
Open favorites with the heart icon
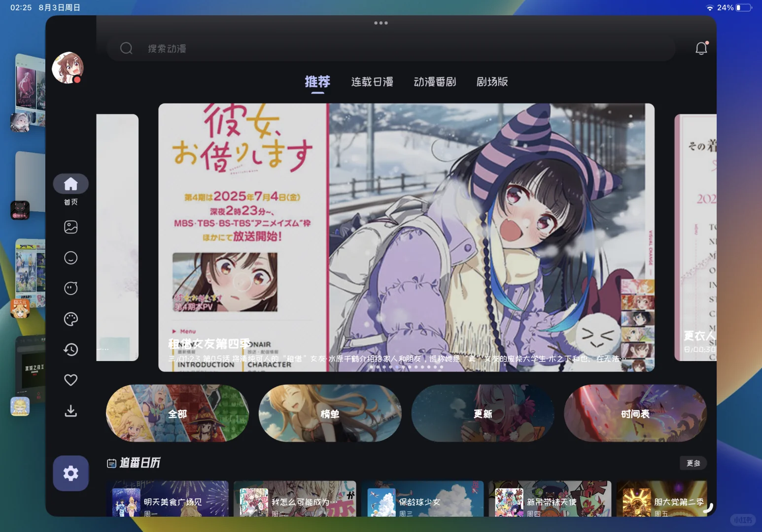[70, 379]
